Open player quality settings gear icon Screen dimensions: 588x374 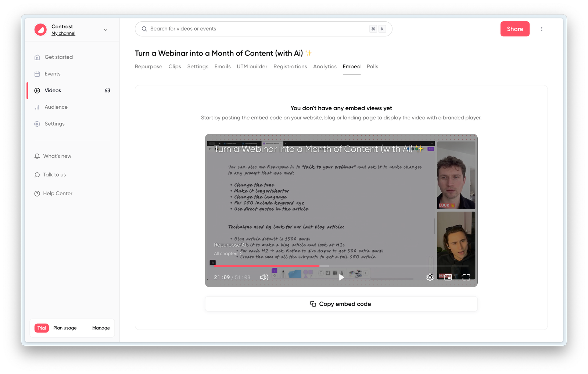(x=430, y=277)
